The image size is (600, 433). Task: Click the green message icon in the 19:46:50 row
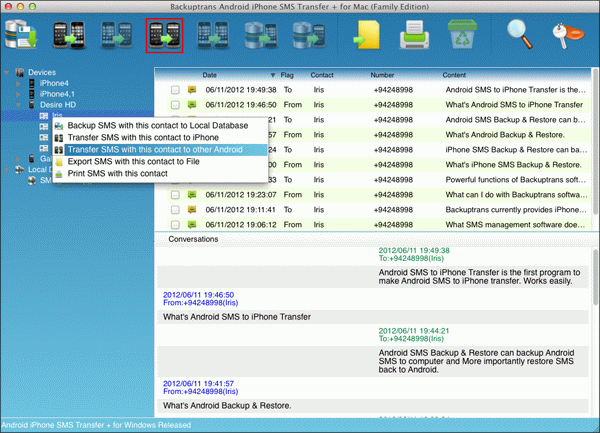pos(192,105)
